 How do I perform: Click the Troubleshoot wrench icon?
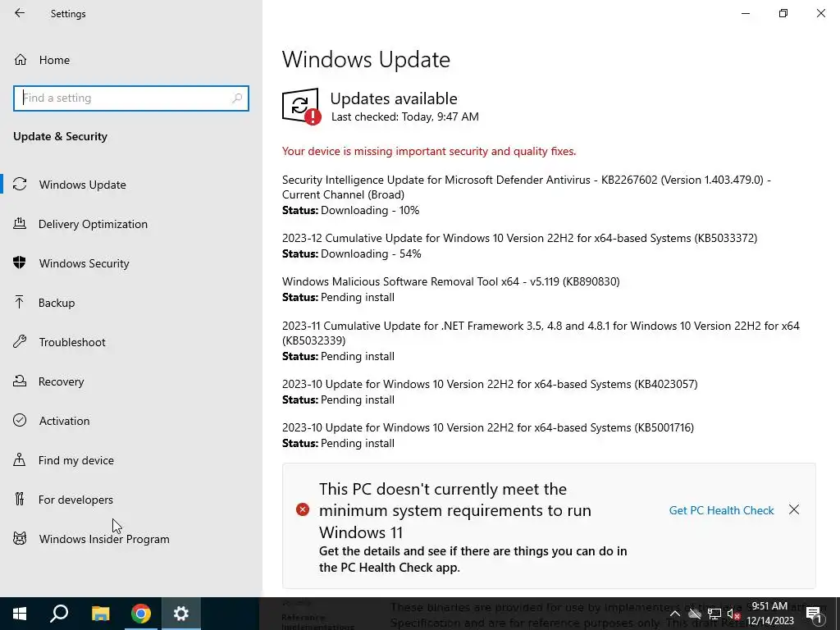[x=20, y=341]
